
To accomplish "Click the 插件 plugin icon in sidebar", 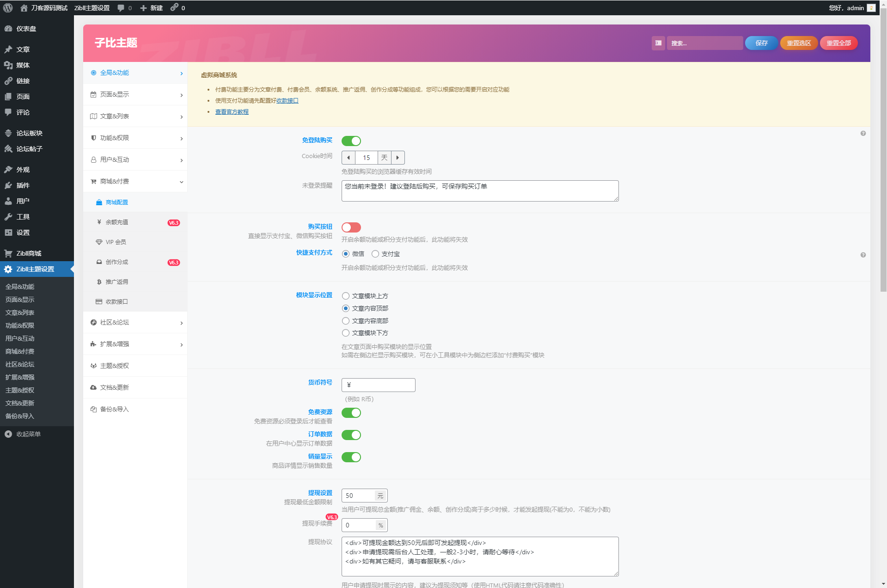I will [8, 185].
